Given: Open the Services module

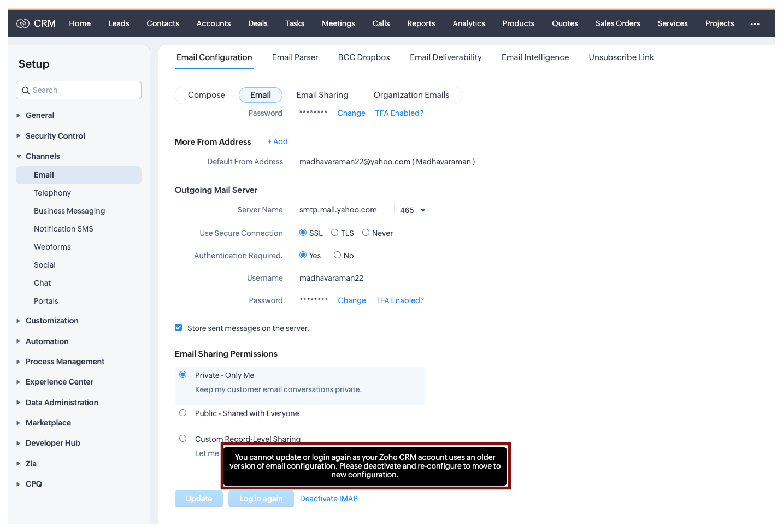Looking at the screenshot, I should [x=673, y=23].
